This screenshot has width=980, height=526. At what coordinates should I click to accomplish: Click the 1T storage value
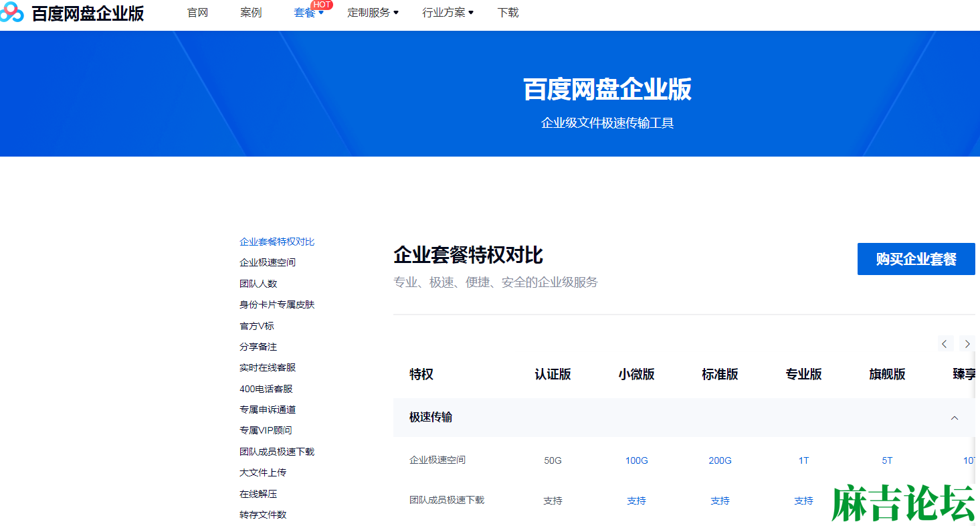pos(803,460)
